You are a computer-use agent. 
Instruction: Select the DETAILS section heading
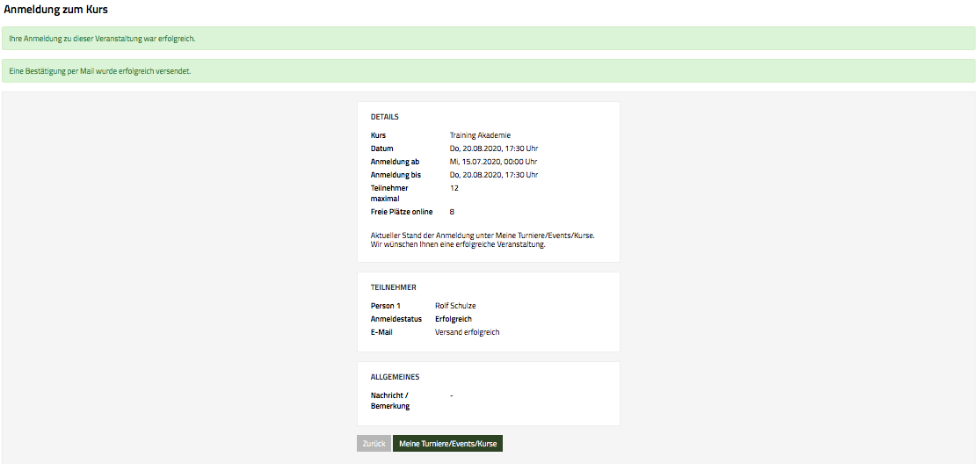click(384, 117)
